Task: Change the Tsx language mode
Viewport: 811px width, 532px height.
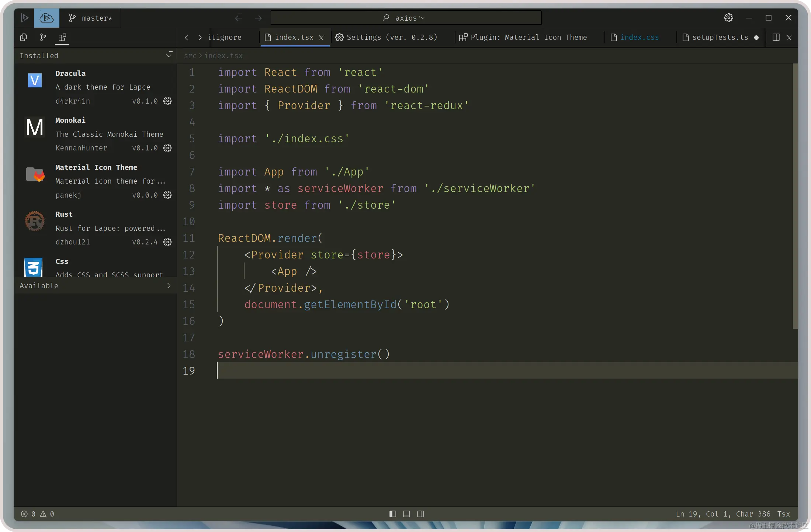Action: point(784,514)
